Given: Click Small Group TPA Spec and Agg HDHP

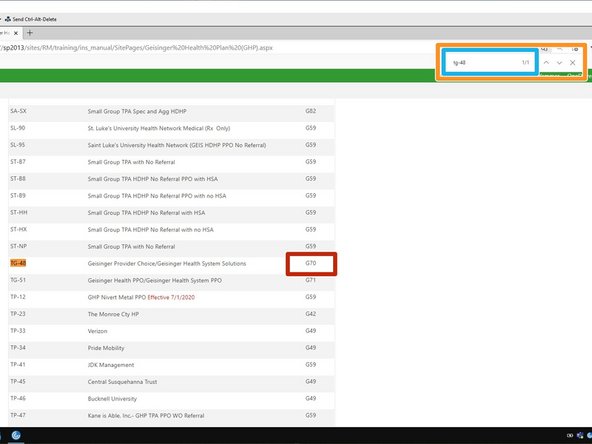Looking at the screenshot, I should 137,111.
